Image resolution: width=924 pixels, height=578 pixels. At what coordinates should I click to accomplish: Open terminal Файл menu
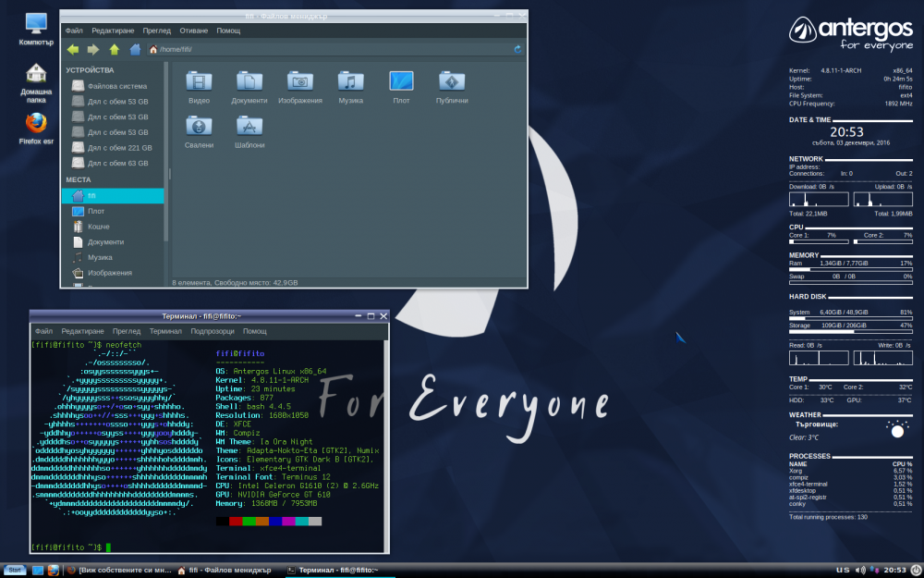pos(43,331)
